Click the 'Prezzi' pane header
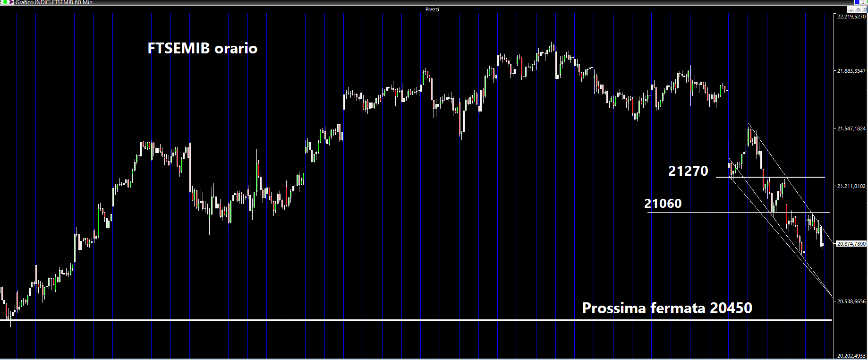This screenshot has width=868, height=360. [x=432, y=9]
